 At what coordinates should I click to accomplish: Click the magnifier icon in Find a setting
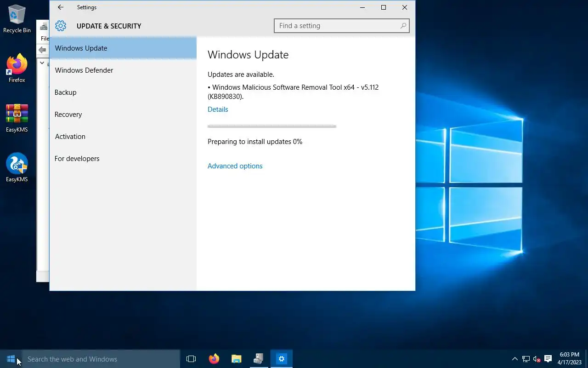(403, 26)
